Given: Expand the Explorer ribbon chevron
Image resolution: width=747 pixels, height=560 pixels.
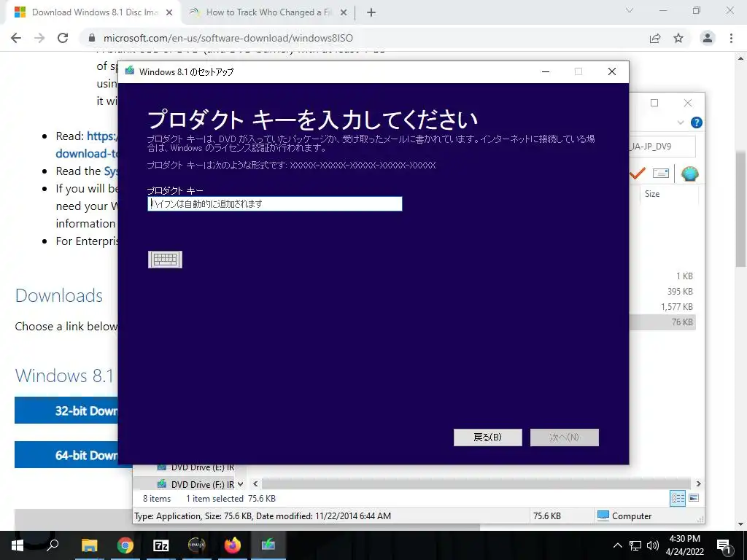Looking at the screenshot, I should click(x=681, y=122).
